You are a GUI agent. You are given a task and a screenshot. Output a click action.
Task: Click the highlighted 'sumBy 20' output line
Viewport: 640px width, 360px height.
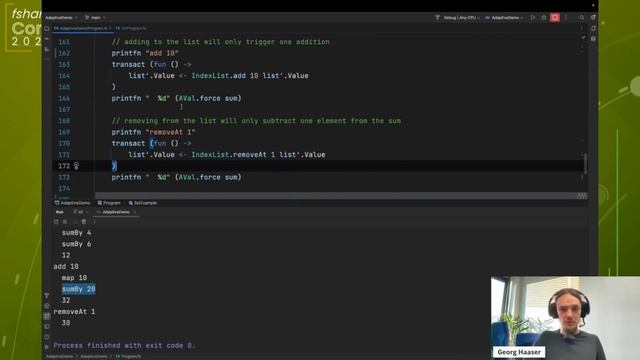[78, 289]
